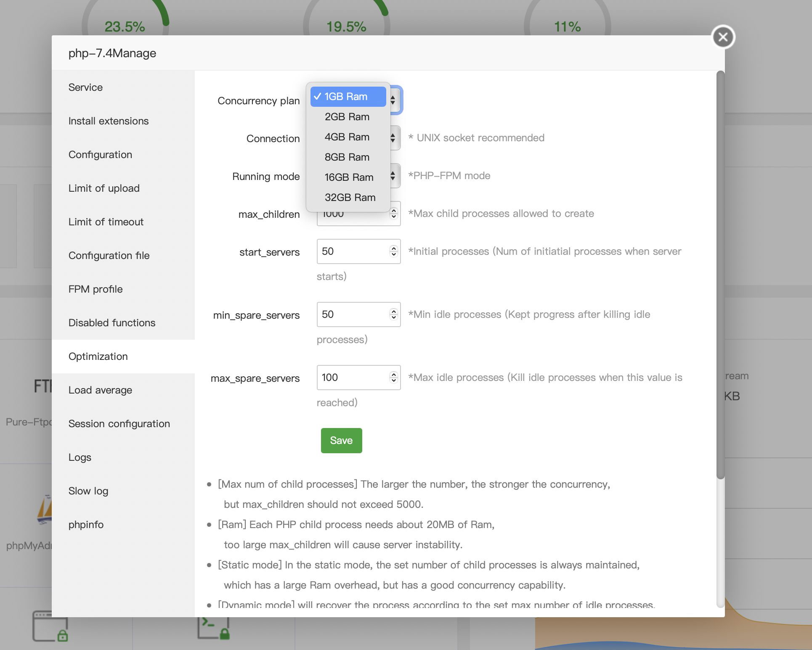Pick 16GB Ram concurrency plan
The width and height of the screenshot is (812, 650).
pyautogui.click(x=348, y=177)
